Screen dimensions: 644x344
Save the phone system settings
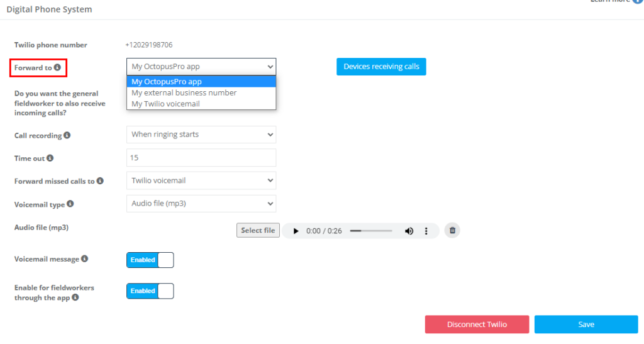(586, 325)
